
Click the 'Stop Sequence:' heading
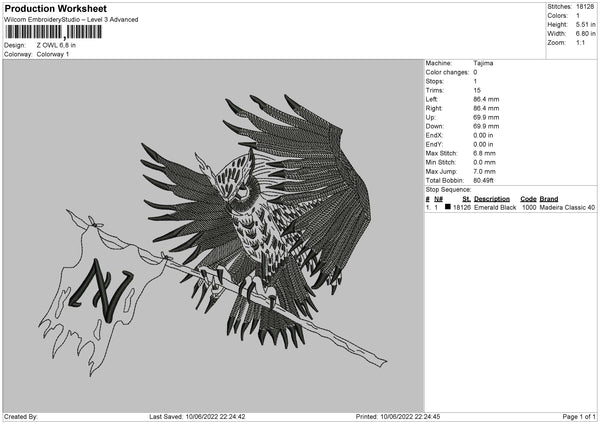448,190
